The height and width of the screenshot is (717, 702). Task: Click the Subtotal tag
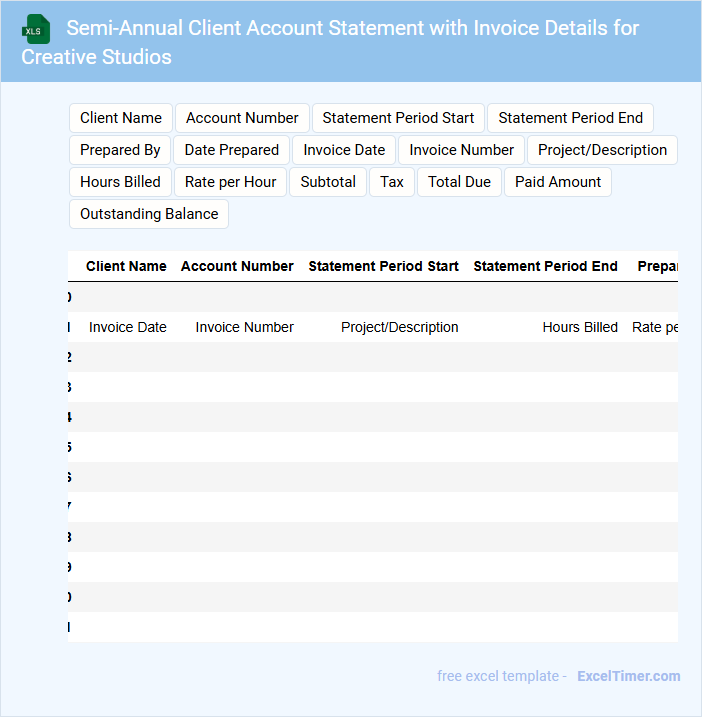click(328, 182)
